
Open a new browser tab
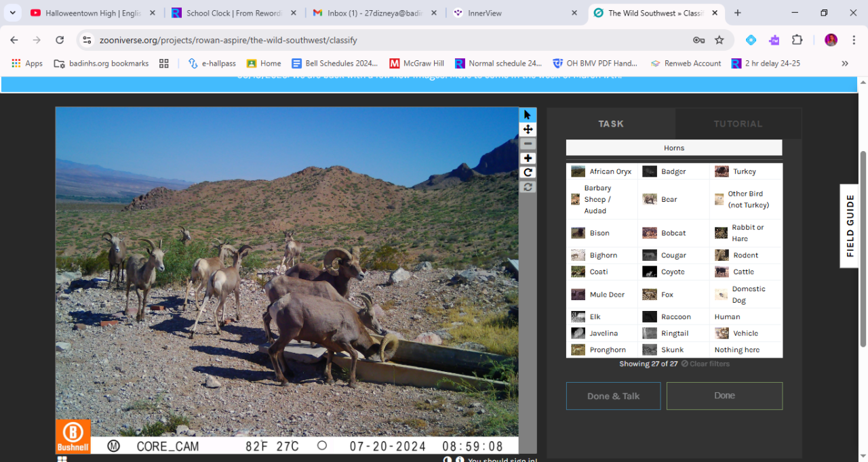738,13
